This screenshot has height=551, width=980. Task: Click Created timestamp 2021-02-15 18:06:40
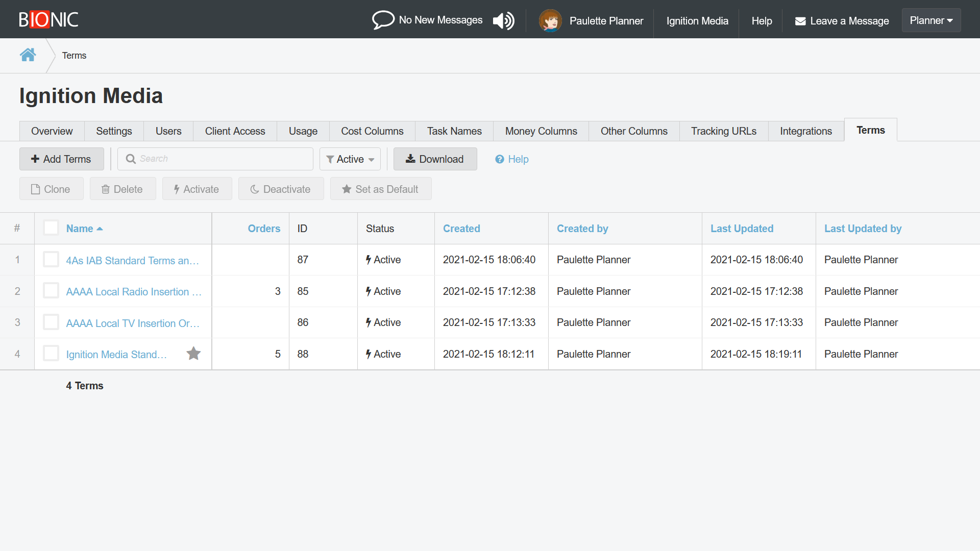point(489,260)
